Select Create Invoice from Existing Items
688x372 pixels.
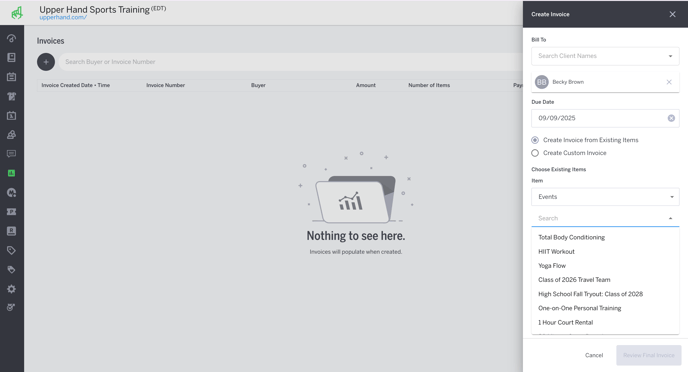pos(535,140)
